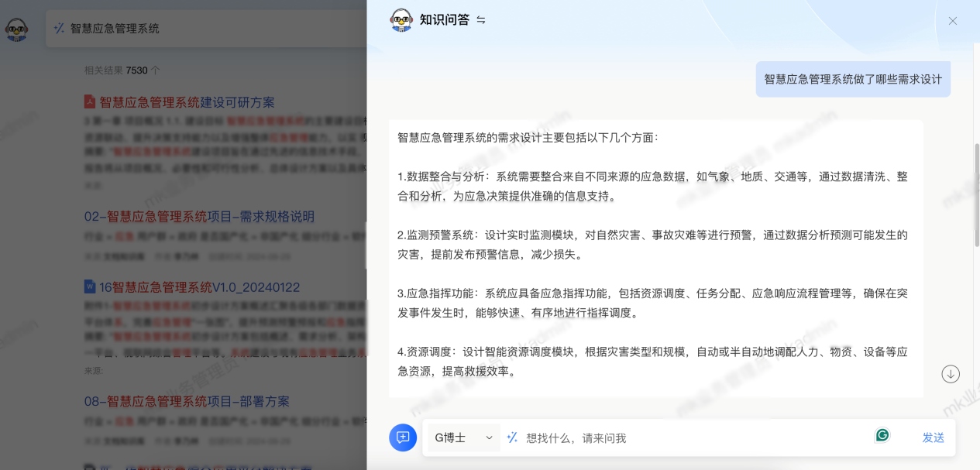This screenshot has width=980, height=470.
Task: Open the 08-智慧应急管理系统项目-部署方案 result
Action: pyautogui.click(x=187, y=401)
